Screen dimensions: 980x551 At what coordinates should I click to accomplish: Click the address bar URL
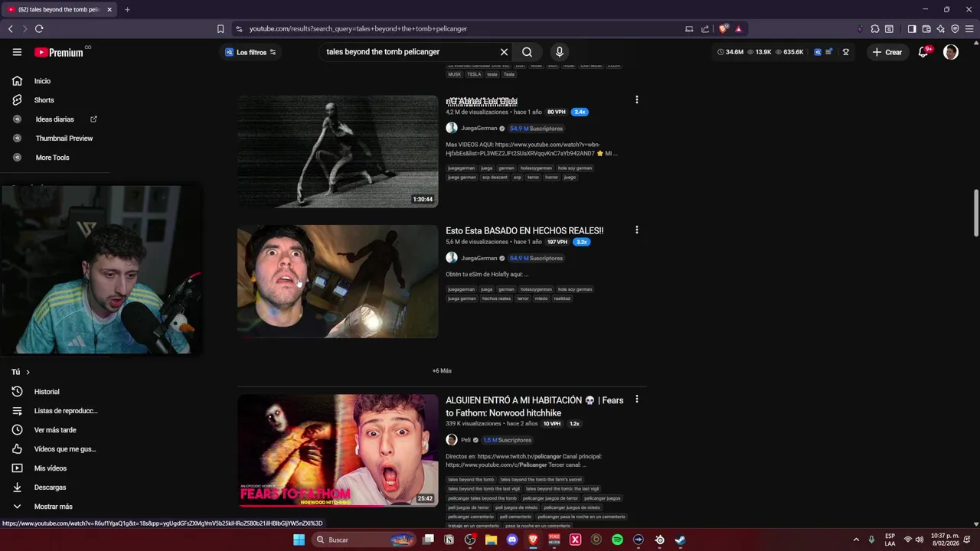[x=358, y=29]
